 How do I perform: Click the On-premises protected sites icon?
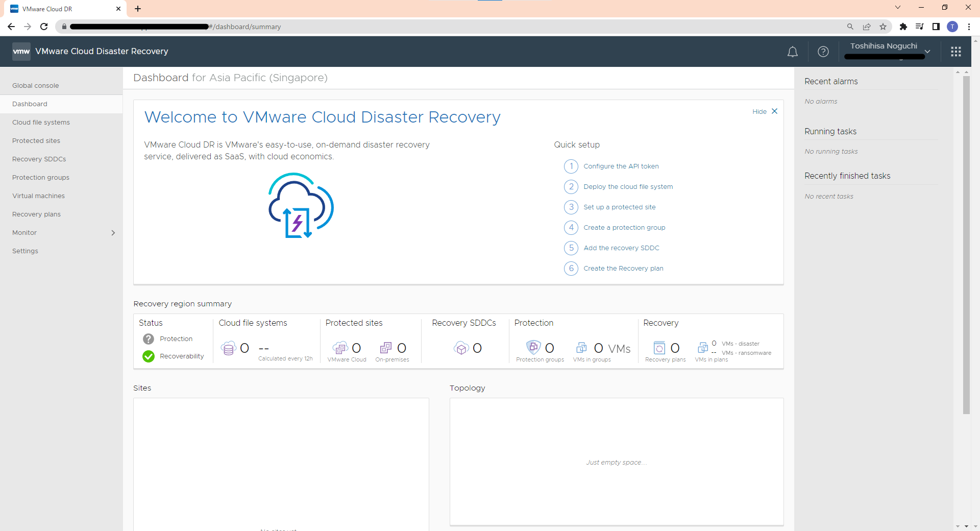click(386, 348)
